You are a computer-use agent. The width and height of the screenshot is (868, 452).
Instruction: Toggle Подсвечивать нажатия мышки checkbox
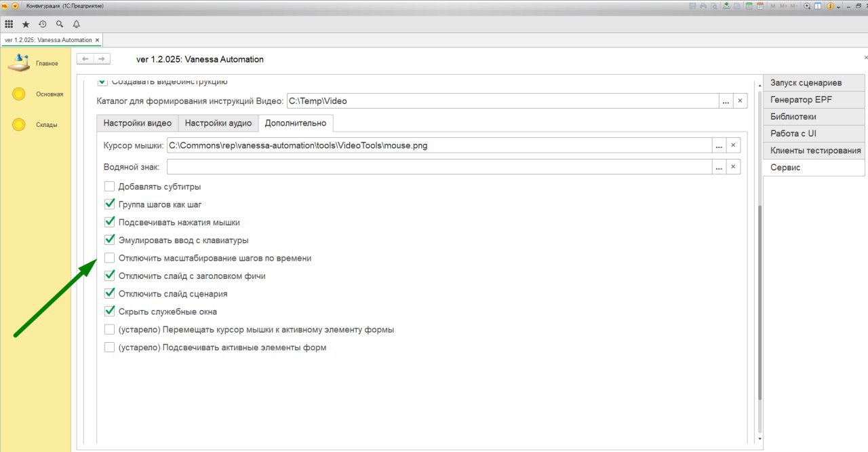tap(109, 222)
